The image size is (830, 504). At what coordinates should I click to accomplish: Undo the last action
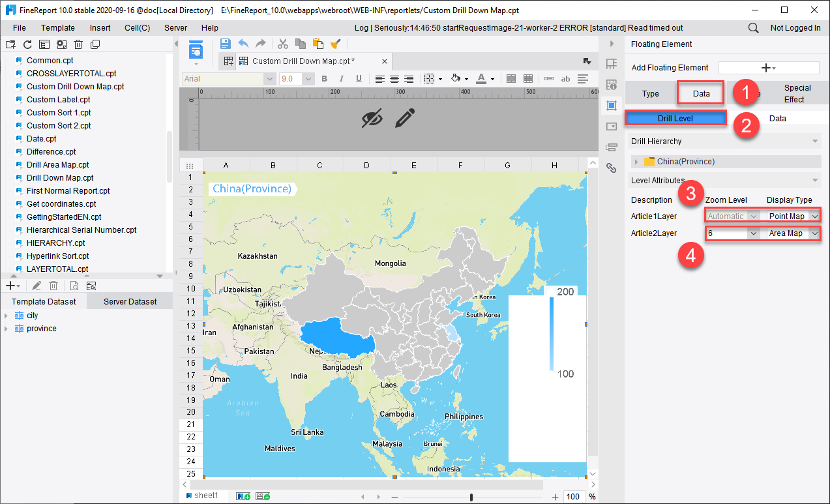pyautogui.click(x=243, y=44)
